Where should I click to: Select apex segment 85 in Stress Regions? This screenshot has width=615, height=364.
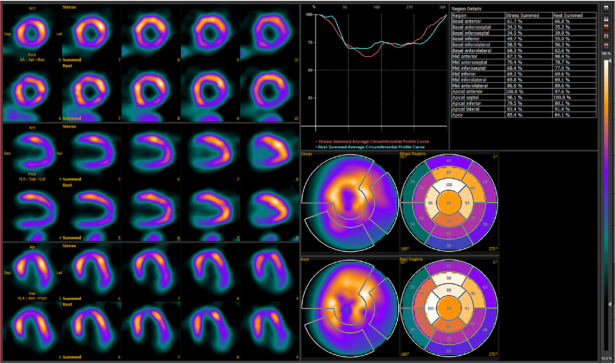(449, 203)
